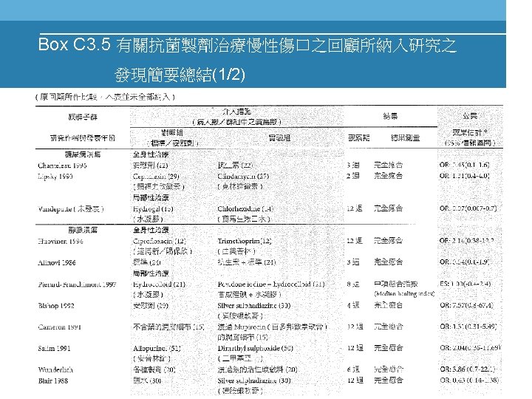The width and height of the screenshot is (532, 399).
Task: Select author cell 'Alinovi 1986'
Action: [x=57, y=262]
